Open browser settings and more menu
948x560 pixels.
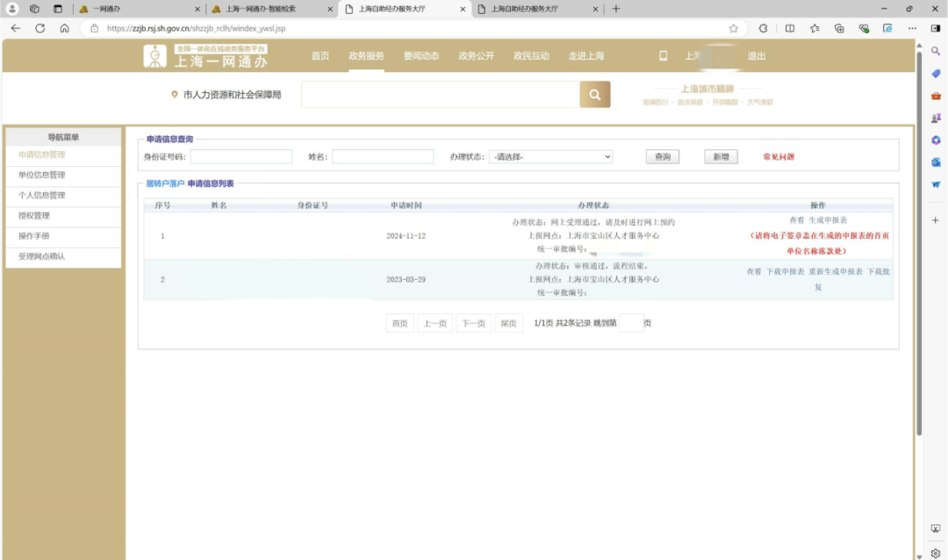click(x=911, y=28)
